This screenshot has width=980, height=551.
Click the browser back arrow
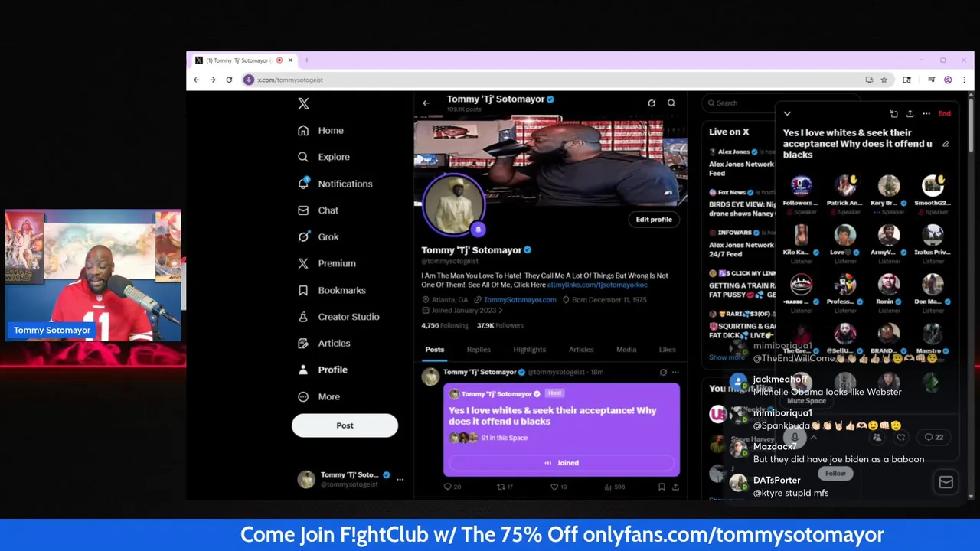coord(197,80)
